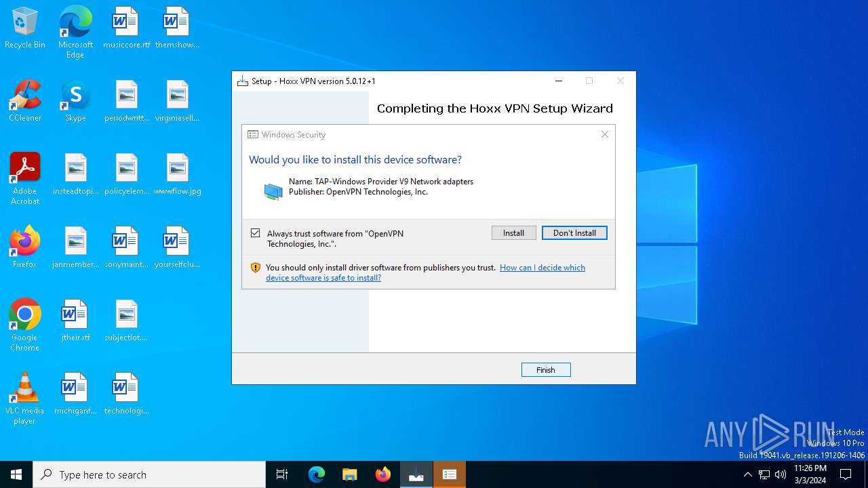
Task: Open Firefox desktop shortcut
Action: (x=25, y=248)
